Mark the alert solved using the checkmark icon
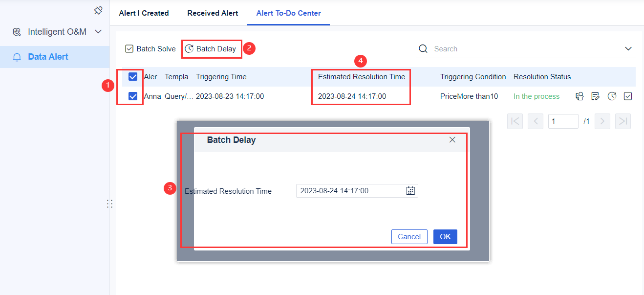The height and width of the screenshot is (295, 644). (628, 96)
